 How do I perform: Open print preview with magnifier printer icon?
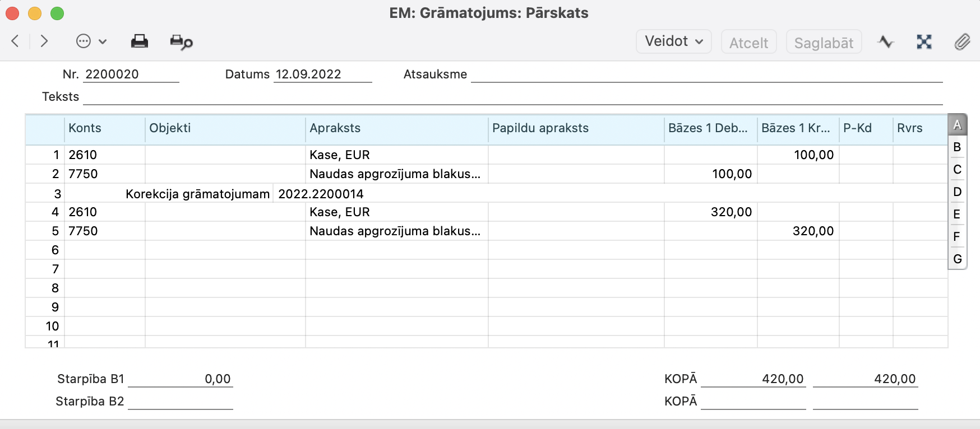[x=181, y=42]
